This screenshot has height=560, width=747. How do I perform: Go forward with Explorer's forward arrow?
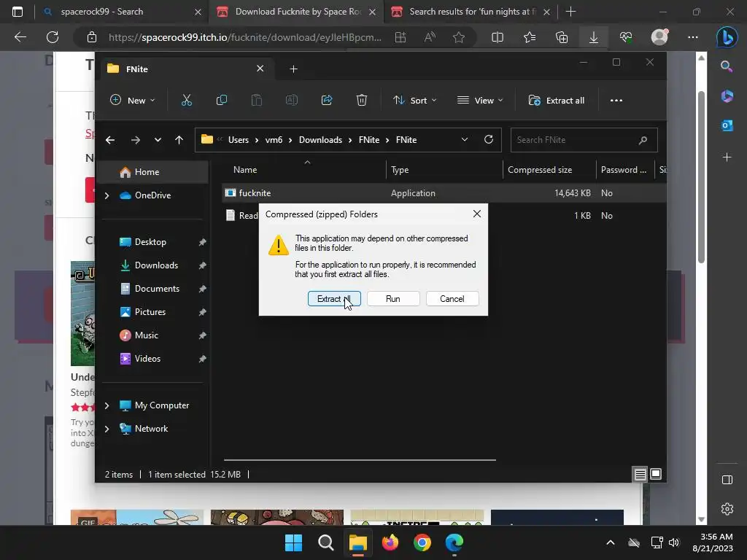coord(135,140)
